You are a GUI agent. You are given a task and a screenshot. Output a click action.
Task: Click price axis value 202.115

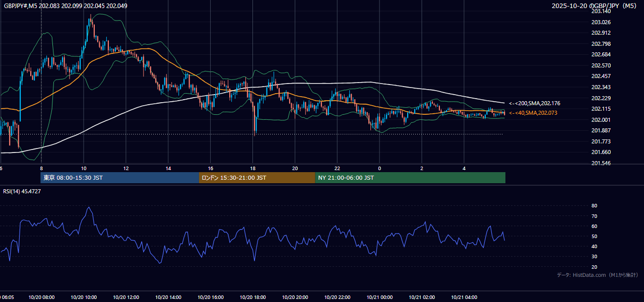(x=601, y=109)
